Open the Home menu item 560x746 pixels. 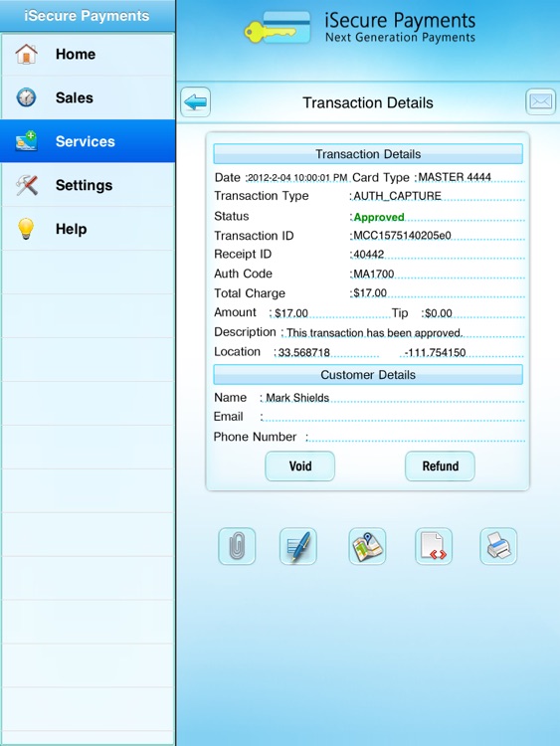88,54
